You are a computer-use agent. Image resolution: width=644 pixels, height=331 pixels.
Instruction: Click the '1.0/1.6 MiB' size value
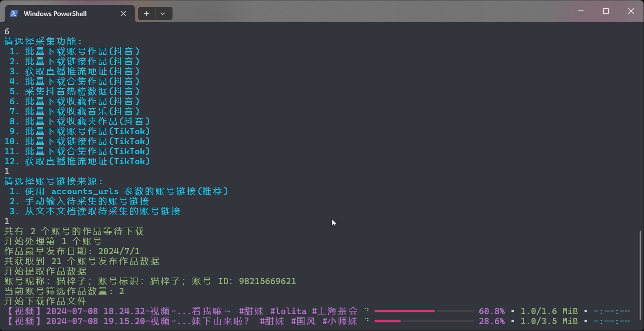(x=549, y=311)
